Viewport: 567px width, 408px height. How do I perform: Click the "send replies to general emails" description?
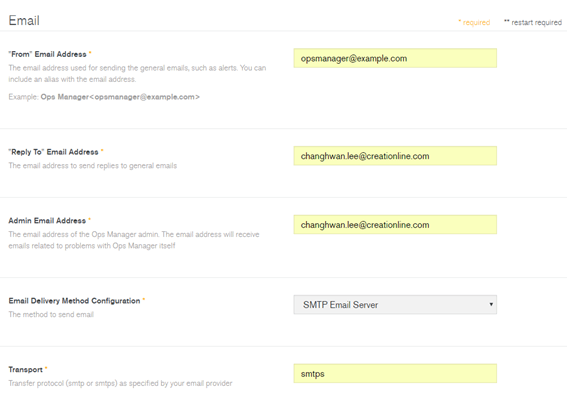pyautogui.click(x=93, y=166)
